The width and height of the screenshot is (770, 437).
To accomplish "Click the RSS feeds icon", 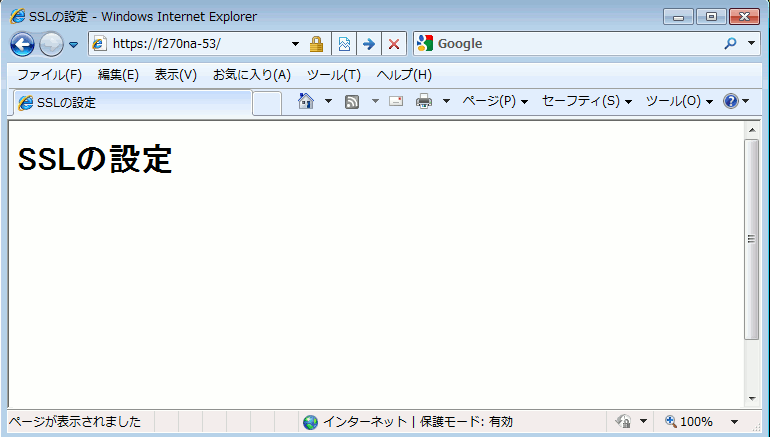I will [352, 101].
